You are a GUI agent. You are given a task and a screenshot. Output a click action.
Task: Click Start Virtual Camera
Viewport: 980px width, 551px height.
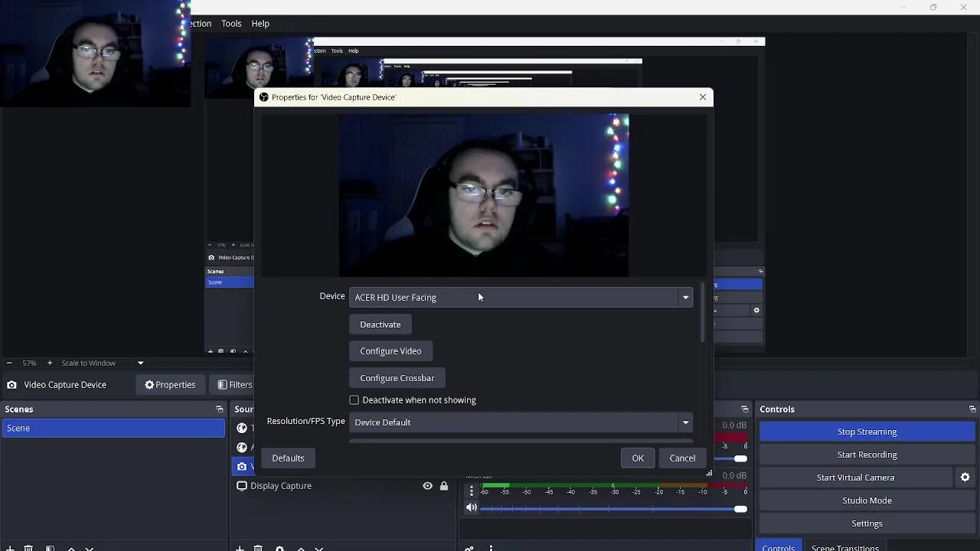[x=855, y=478]
